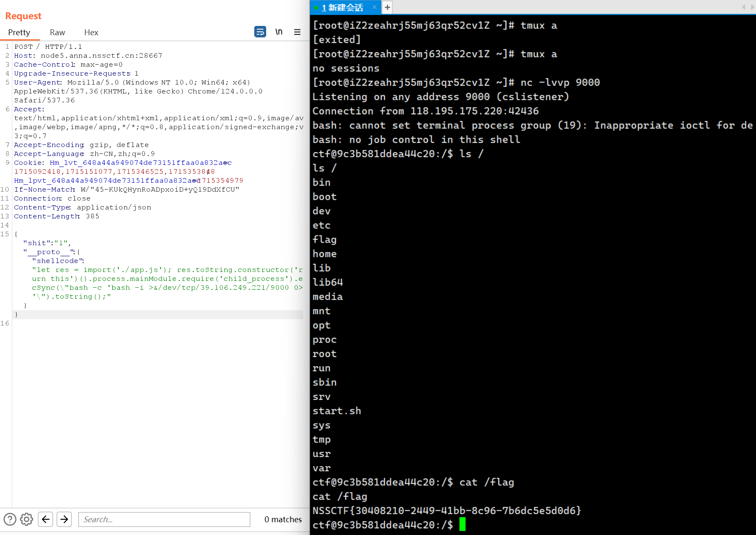Close the terminal session tab

point(374,7)
